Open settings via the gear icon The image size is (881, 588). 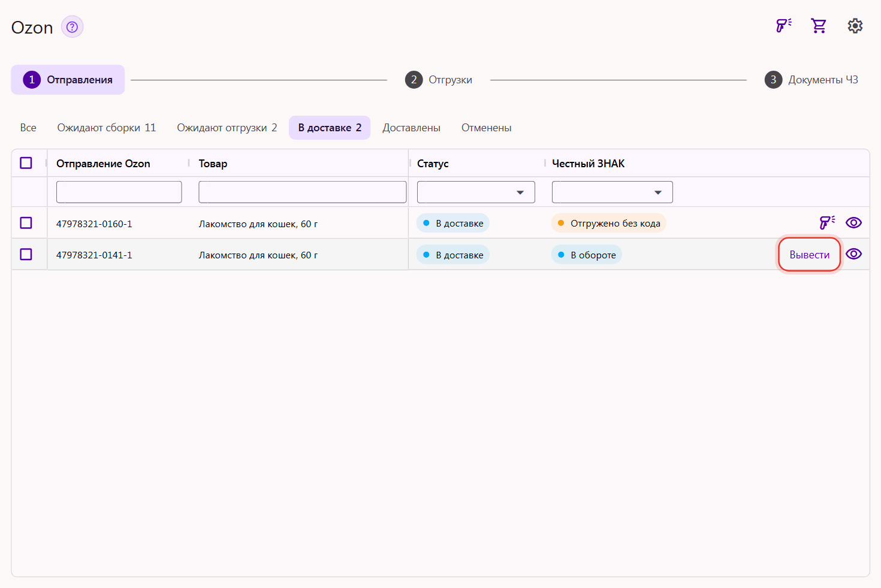coord(855,26)
